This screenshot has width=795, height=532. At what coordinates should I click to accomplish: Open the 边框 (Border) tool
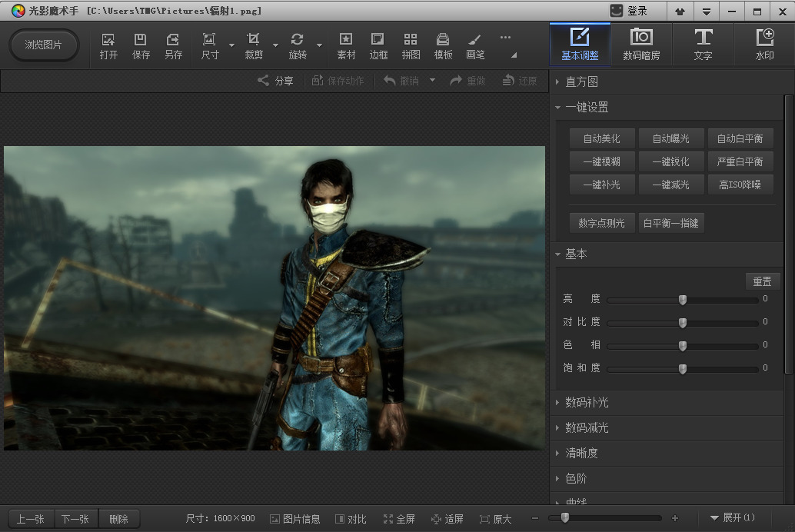click(x=378, y=45)
